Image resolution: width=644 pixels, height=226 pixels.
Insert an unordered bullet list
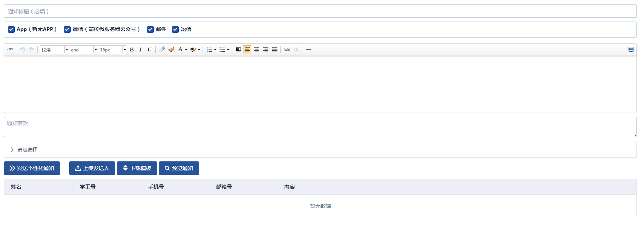(222, 50)
